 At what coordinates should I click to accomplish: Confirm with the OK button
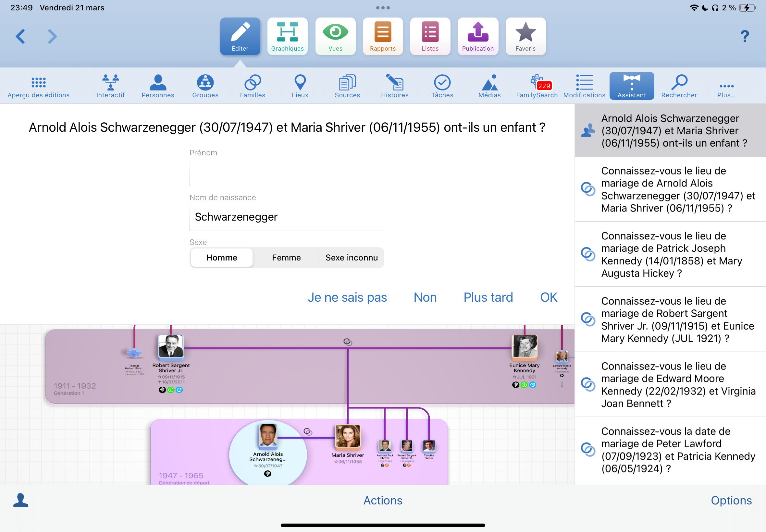549,297
